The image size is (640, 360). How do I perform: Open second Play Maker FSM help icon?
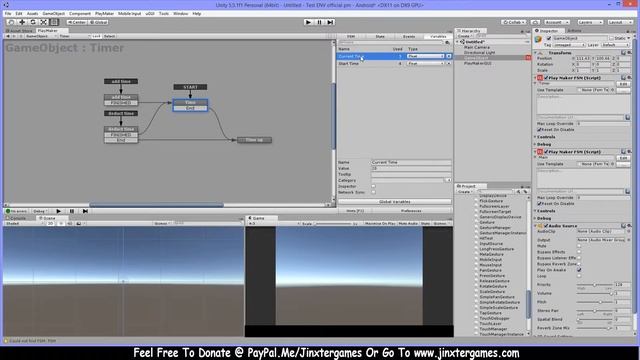tap(623, 151)
